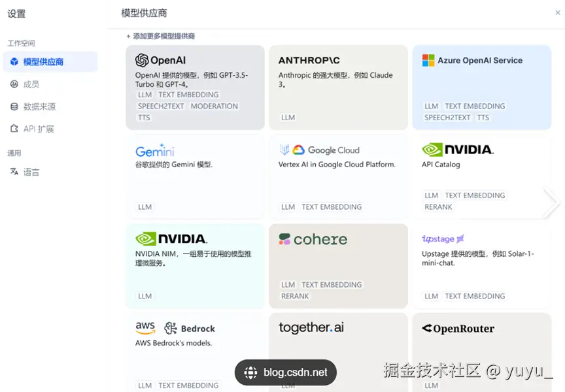Image resolution: width=565 pixels, height=392 pixels.
Task: Click the right chevron arrow on the page edge
Action: (551, 203)
